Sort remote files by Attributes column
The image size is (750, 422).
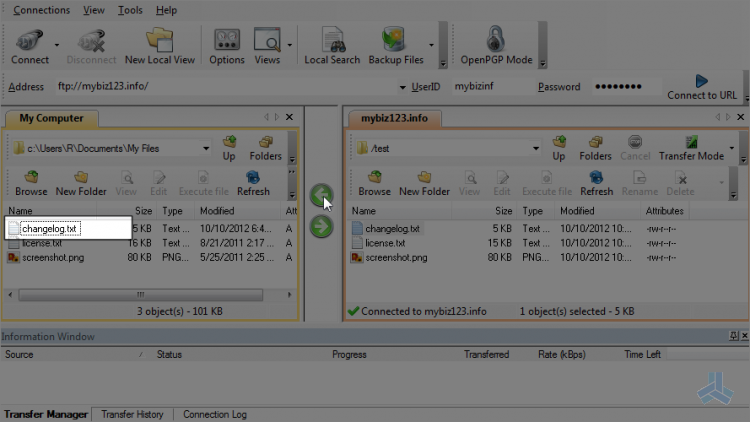point(664,211)
